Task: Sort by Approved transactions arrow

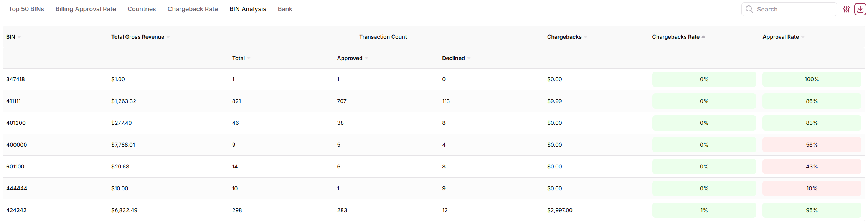Action: [366, 59]
